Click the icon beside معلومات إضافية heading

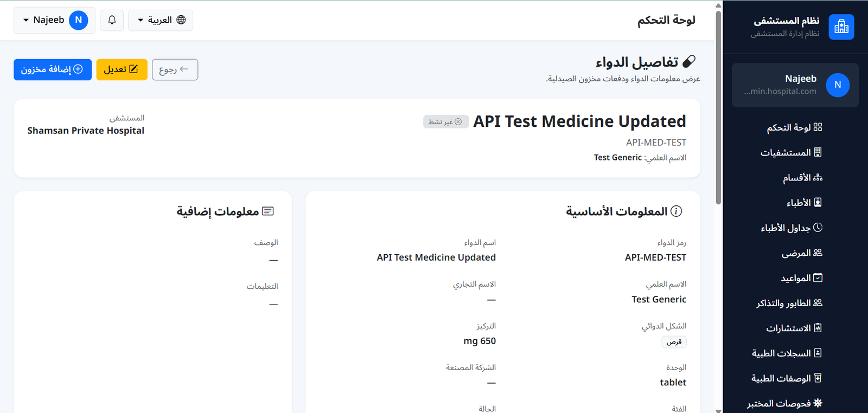(268, 211)
